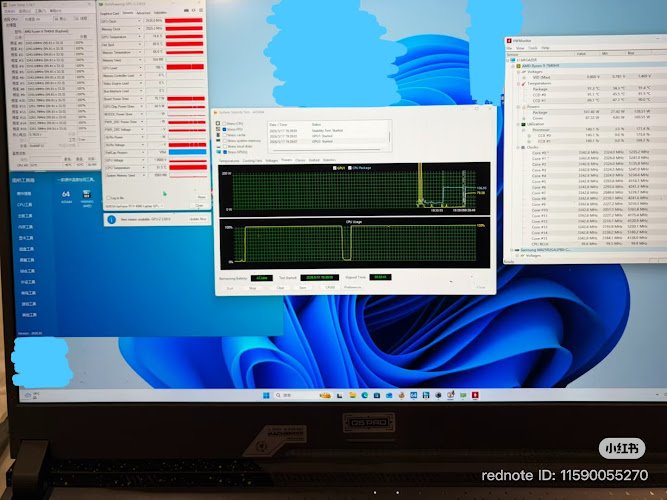Launch Microsoft Edge from the taskbar

365,395
